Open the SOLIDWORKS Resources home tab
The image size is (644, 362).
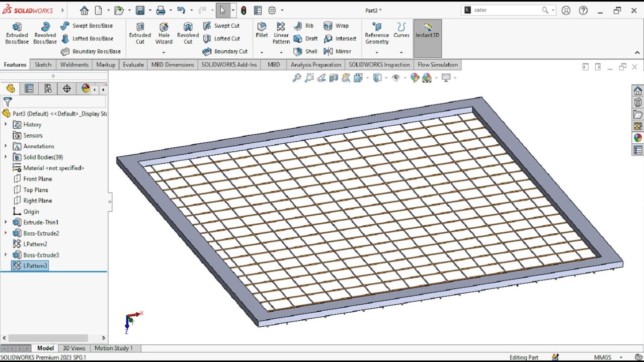click(x=638, y=90)
